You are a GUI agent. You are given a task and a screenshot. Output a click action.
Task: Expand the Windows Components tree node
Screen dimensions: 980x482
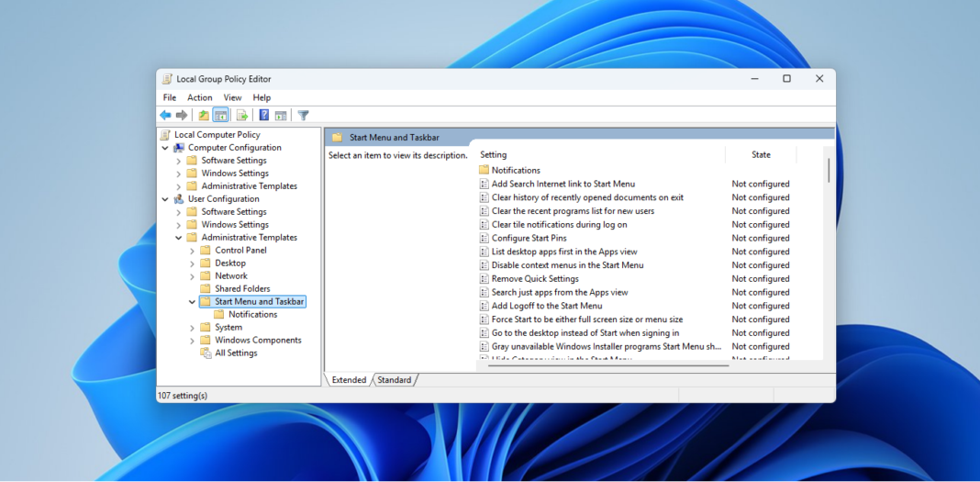pos(192,341)
